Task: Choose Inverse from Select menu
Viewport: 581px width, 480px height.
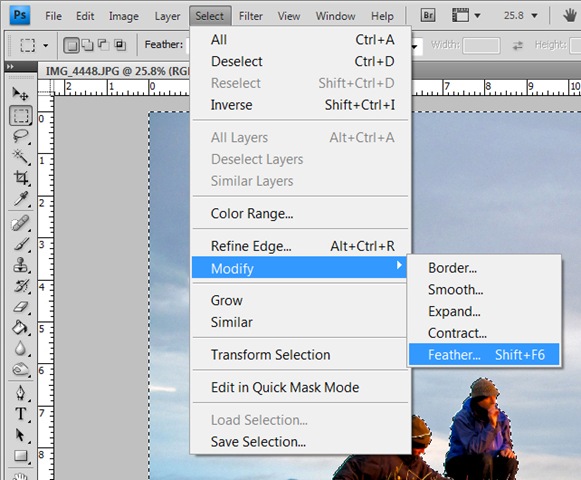Action: pyautogui.click(x=302, y=105)
